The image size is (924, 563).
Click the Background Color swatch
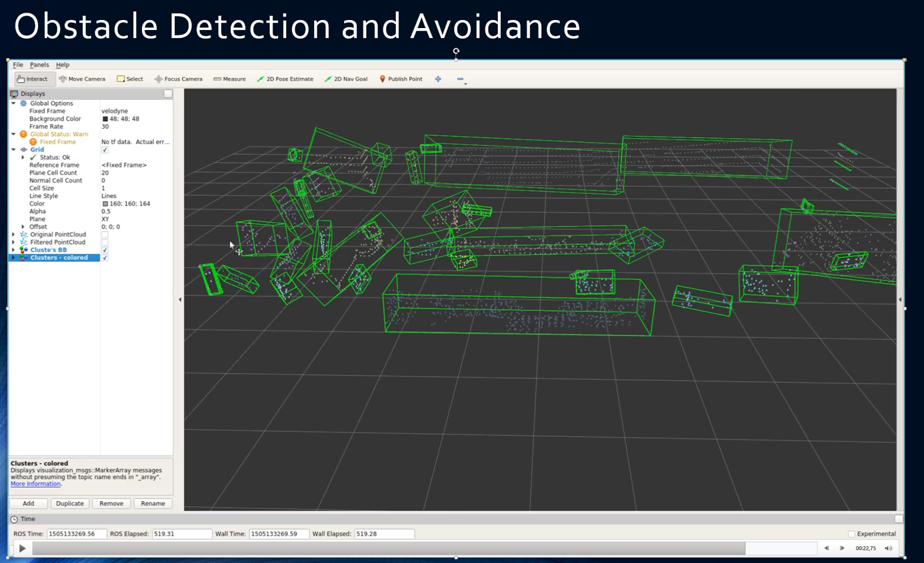105,119
